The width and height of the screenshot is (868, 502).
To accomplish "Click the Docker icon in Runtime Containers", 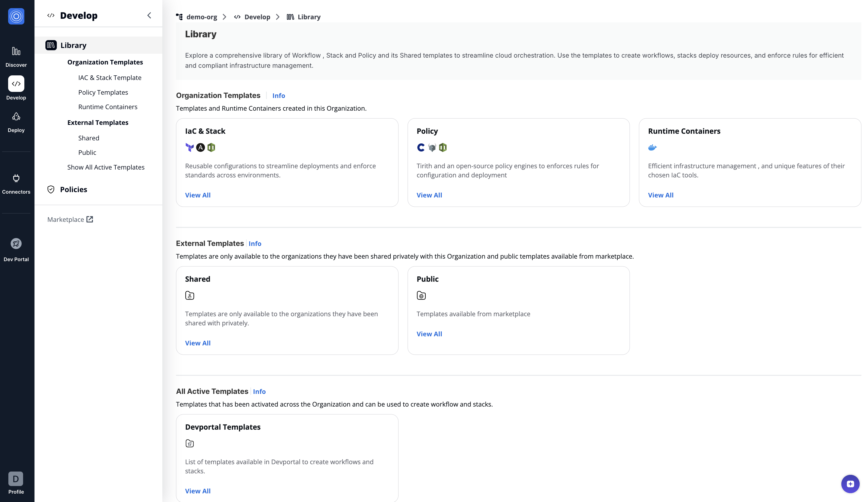I will (x=652, y=147).
